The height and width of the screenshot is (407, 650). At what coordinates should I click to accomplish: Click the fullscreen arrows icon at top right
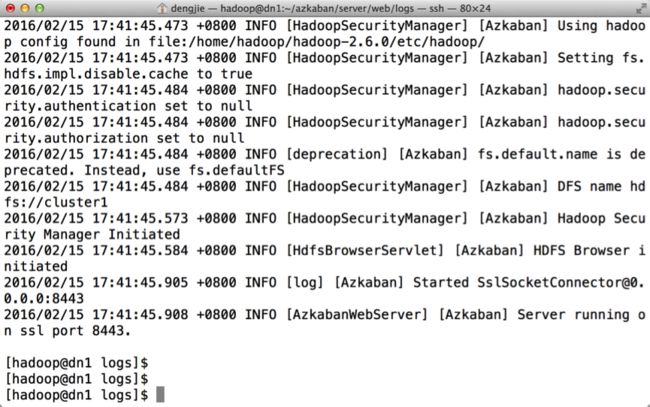pyautogui.click(x=641, y=8)
